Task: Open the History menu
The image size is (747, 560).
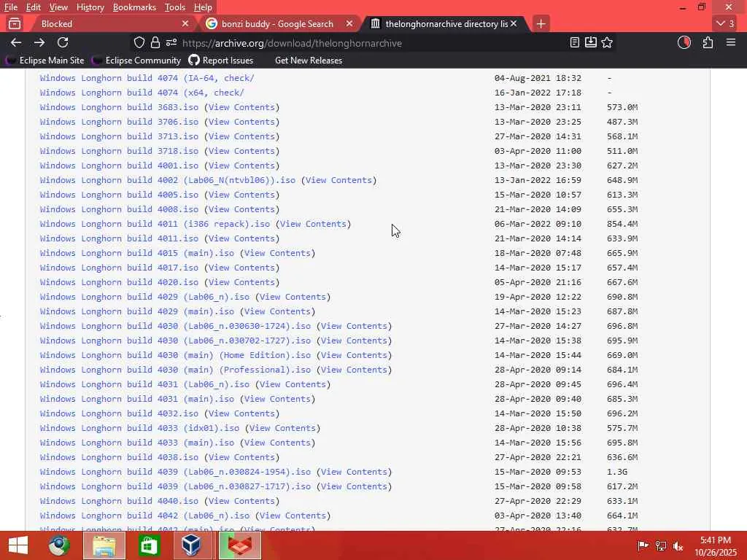Action: pos(90,7)
